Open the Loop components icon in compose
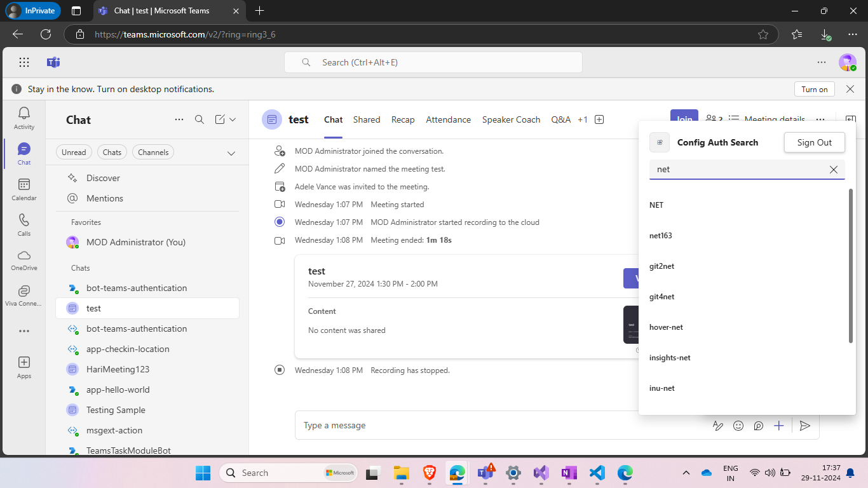This screenshot has width=868, height=488. pos(759,426)
